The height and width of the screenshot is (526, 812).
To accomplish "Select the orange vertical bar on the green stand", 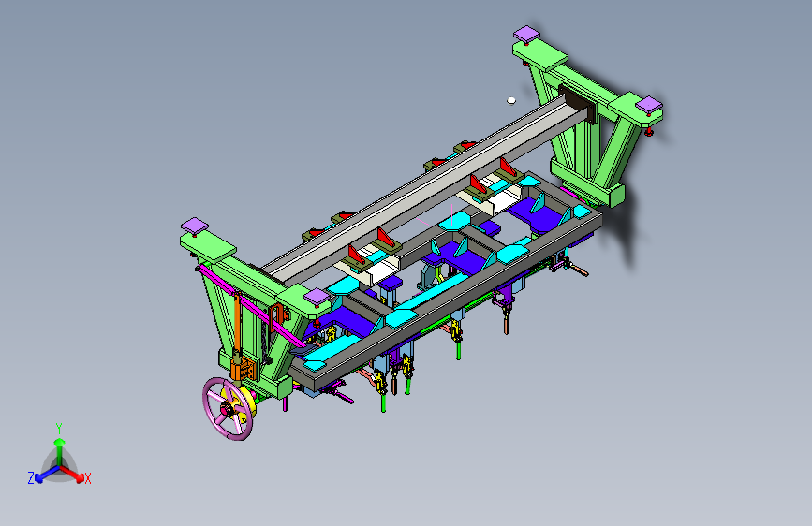I will pyautogui.click(x=237, y=324).
